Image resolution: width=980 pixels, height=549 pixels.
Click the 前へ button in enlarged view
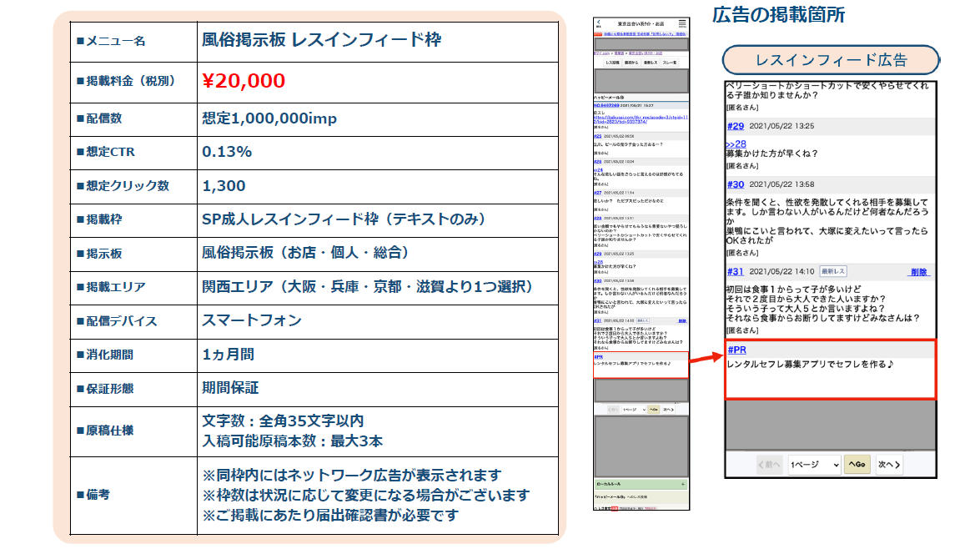coord(769,465)
